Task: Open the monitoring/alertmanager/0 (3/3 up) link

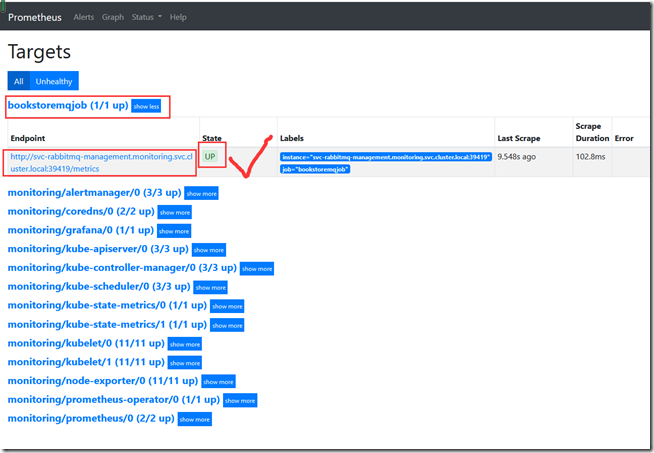Action: [x=95, y=193]
